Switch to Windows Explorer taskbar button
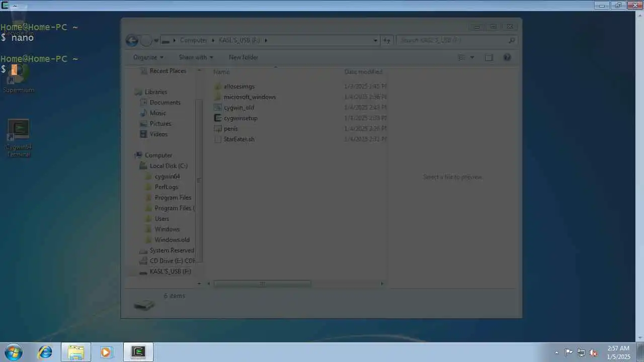 click(76, 352)
